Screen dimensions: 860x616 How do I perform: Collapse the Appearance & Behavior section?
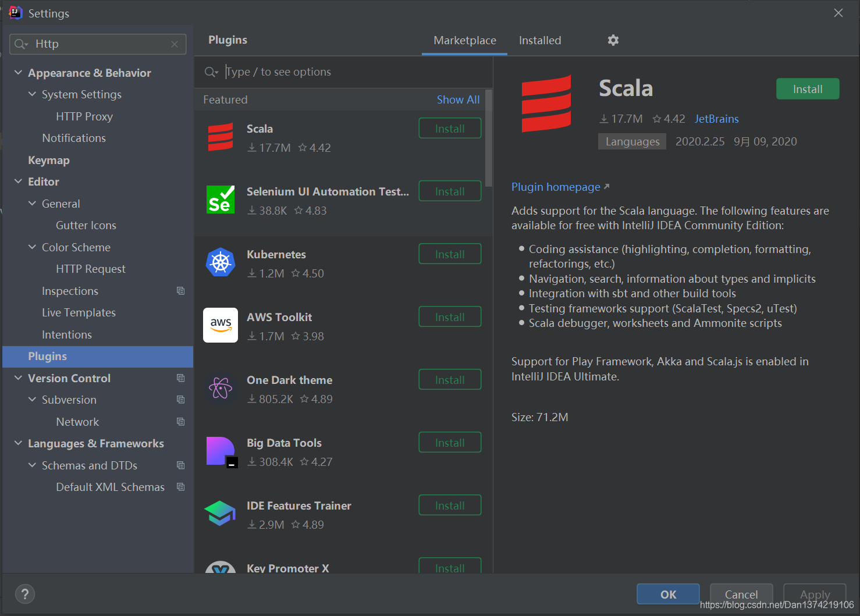pos(18,73)
